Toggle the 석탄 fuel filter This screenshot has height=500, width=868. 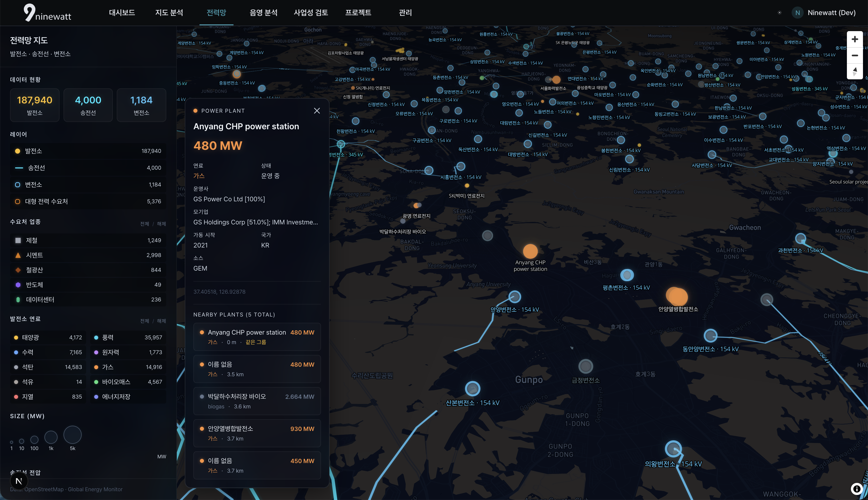48,367
